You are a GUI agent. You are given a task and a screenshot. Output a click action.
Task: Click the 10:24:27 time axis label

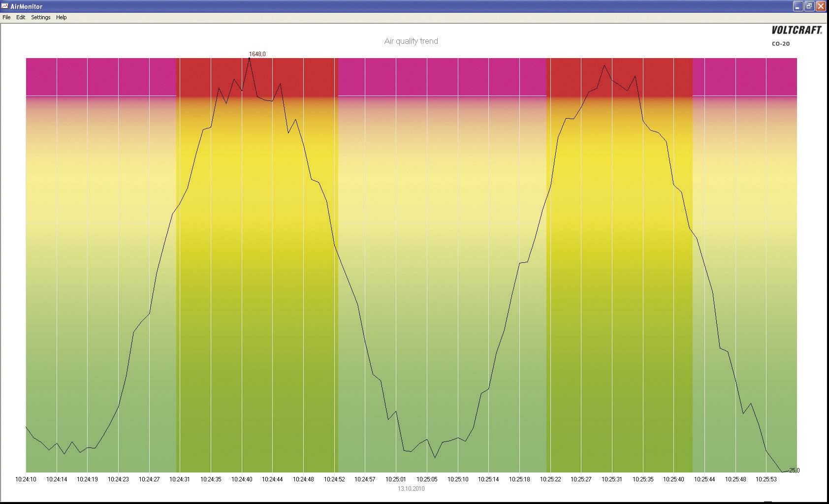(149, 479)
